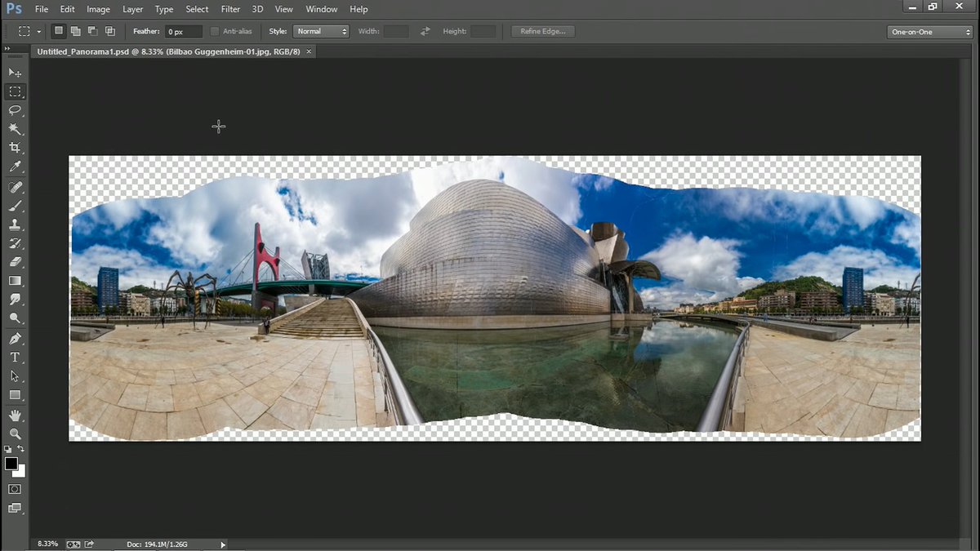
Task: Select the Lasso tool
Action: tap(15, 110)
